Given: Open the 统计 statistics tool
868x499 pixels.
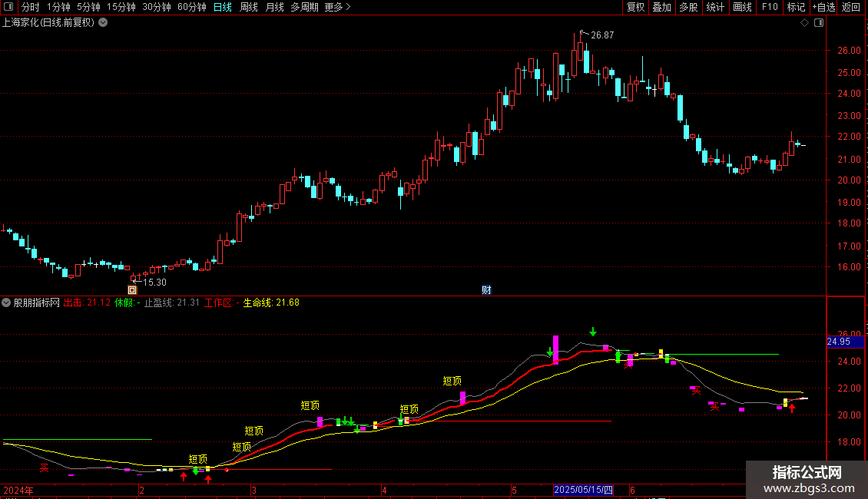Looking at the screenshot, I should (x=714, y=7).
